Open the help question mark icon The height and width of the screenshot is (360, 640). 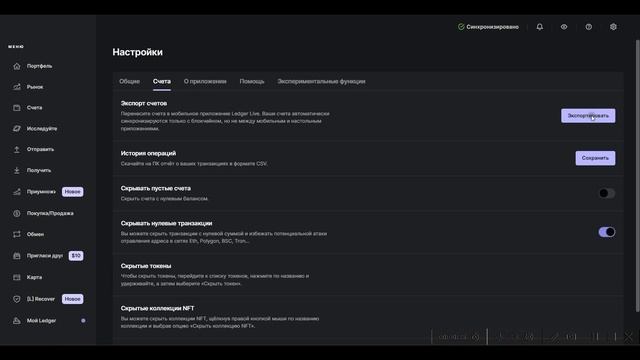tap(589, 27)
